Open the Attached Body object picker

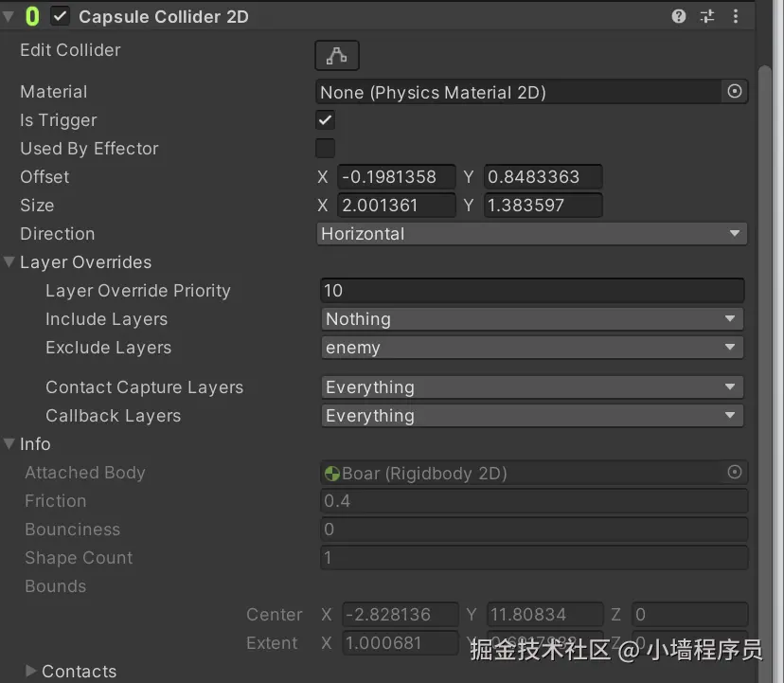click(735, 472)
